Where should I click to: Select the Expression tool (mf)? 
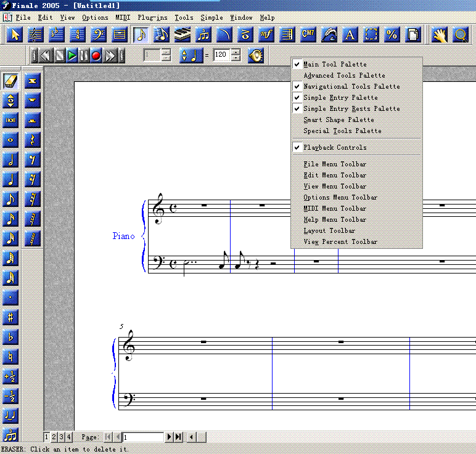(x=266, y=34)
